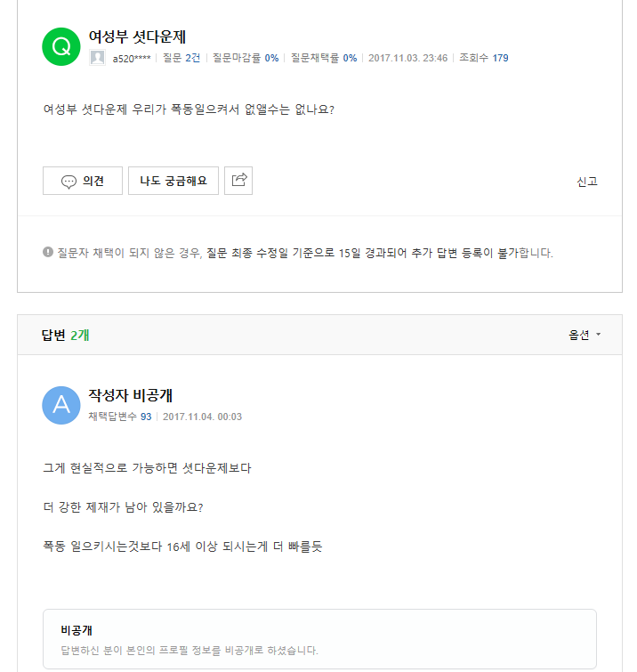Click the 옵션 dropdown arrow
The height and width of the screenshot is (672, 637).
(x=599, y=335)
